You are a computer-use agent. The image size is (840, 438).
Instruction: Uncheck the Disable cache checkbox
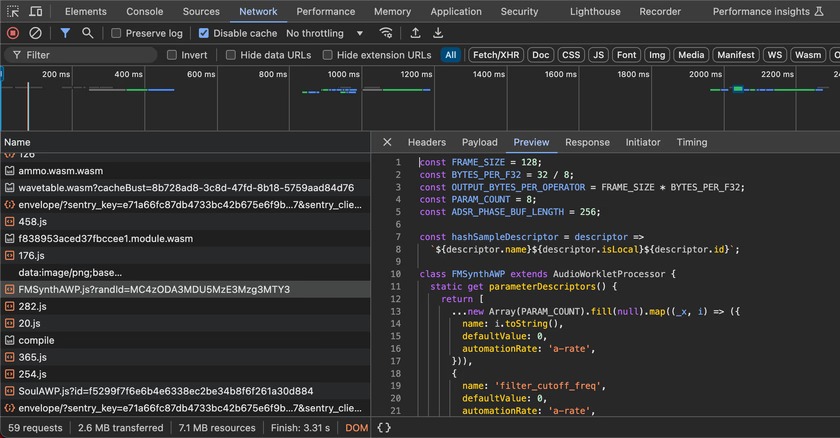click(x=204, y=33)
